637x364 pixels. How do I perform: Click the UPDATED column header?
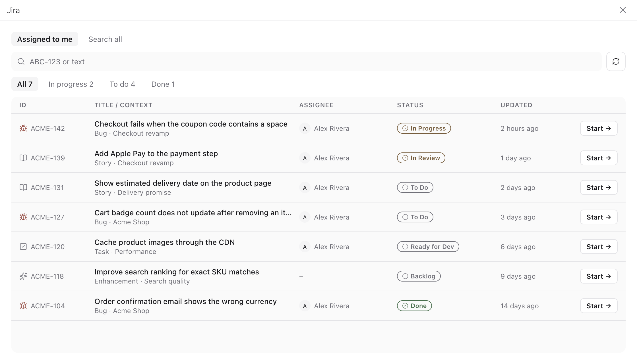pyautogui.click(x=516, y=105)
